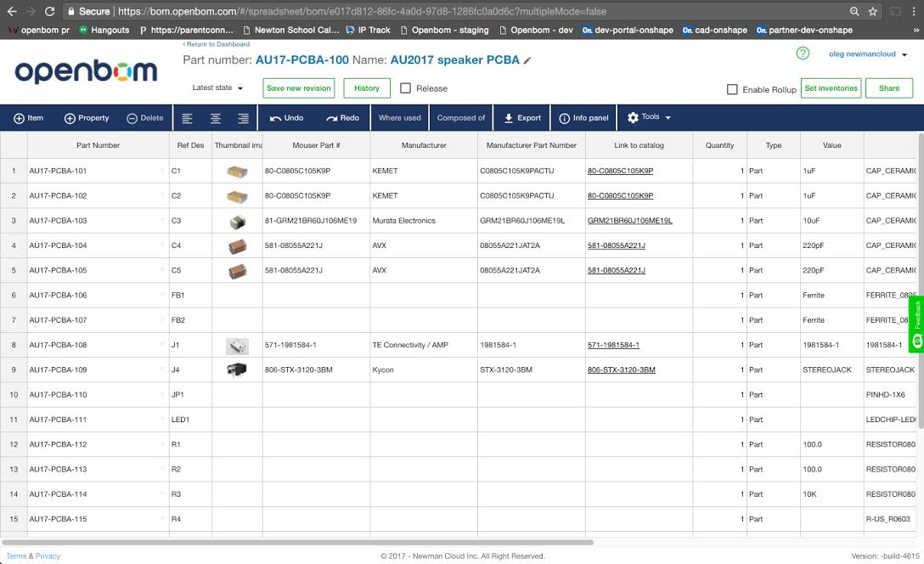Click the horizontal scrollbar
The image size is (924, 564).
click(x=297, y=542)
